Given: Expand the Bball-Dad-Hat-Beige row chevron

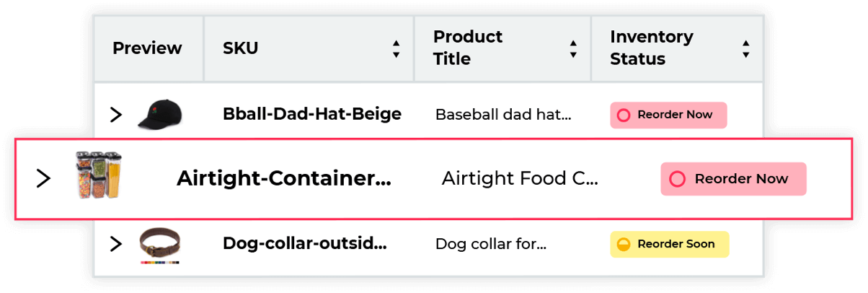Looking at the screenshot, I should (x=116, y=114).
